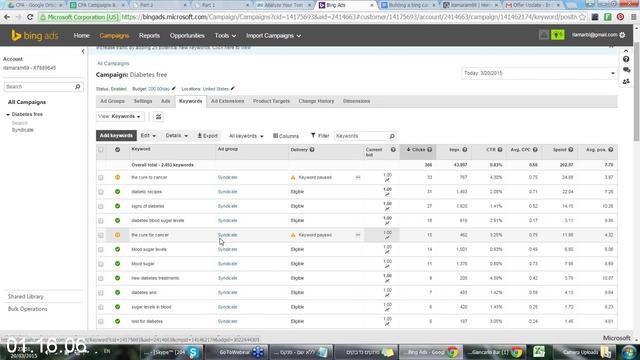Click the search magnifier in left pane
640x360 pixels.
click(x=78, y=87)
